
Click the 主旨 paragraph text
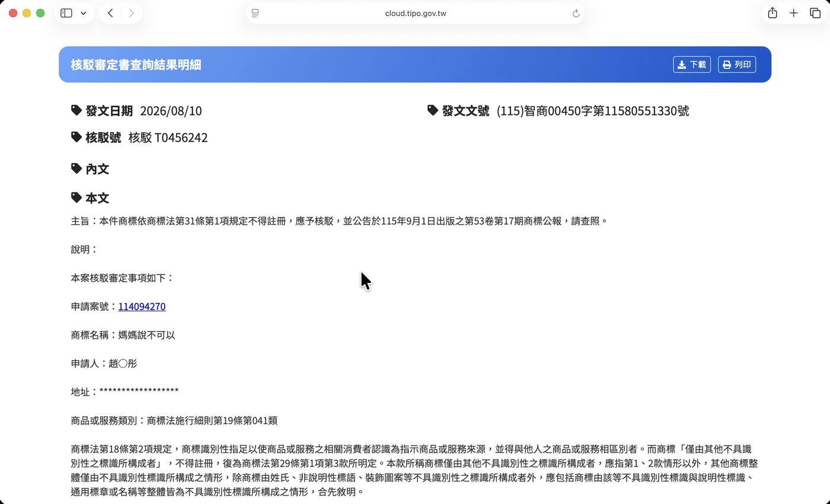pyautogui.click(x=339, y=221)
